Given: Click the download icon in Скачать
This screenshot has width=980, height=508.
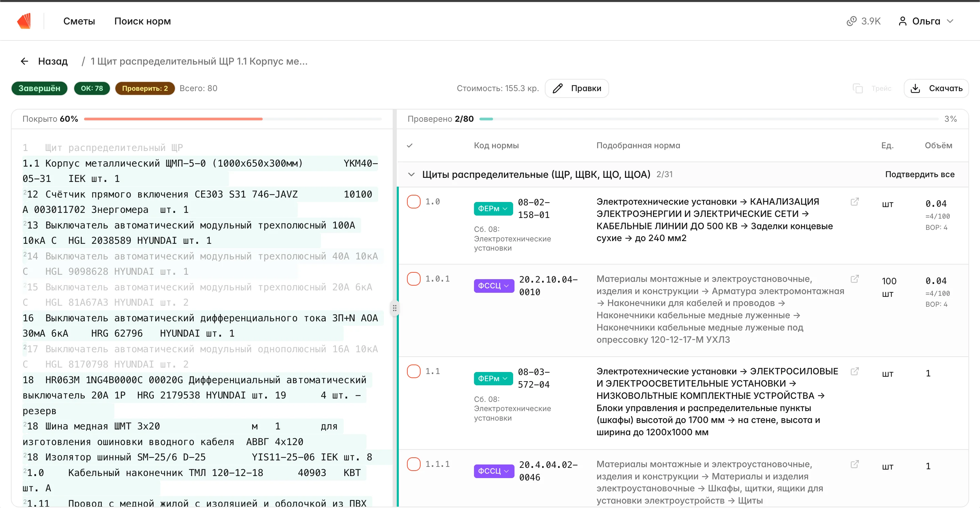Looking at the screenshot, I should 915,88.
